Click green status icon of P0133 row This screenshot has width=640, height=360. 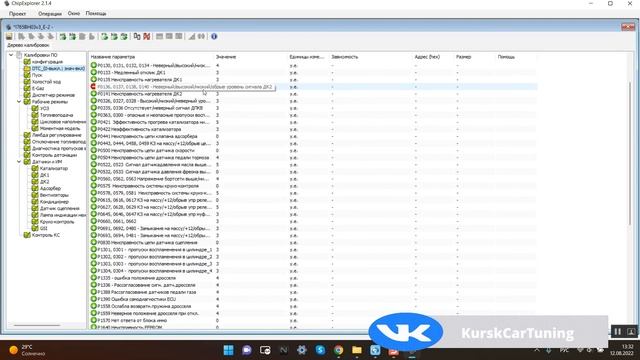[93, 72]
